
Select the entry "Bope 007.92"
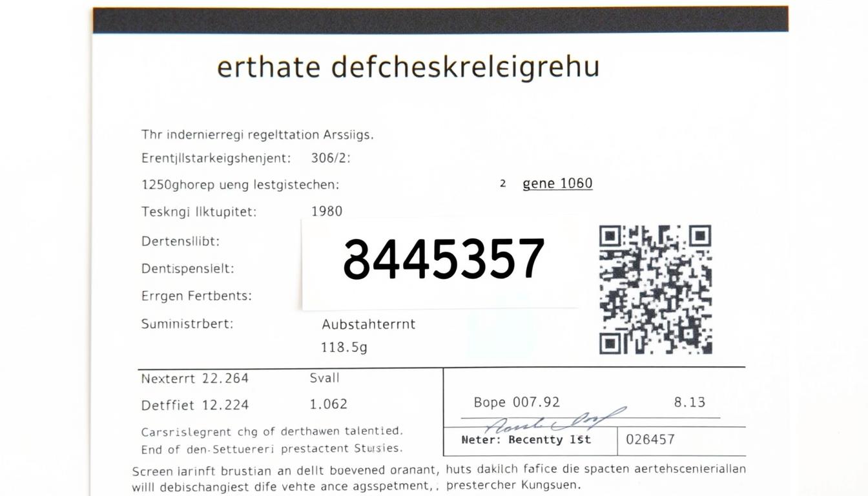click(517, 402)
